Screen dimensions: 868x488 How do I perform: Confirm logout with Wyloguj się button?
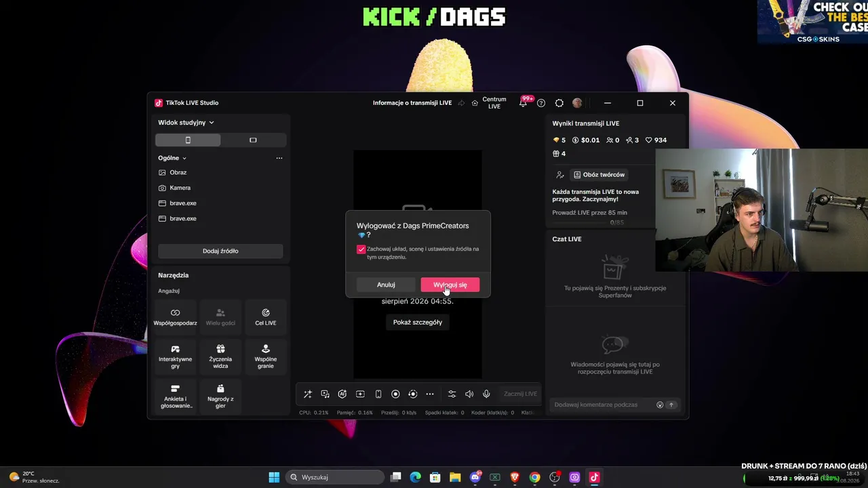coord(450,285)
